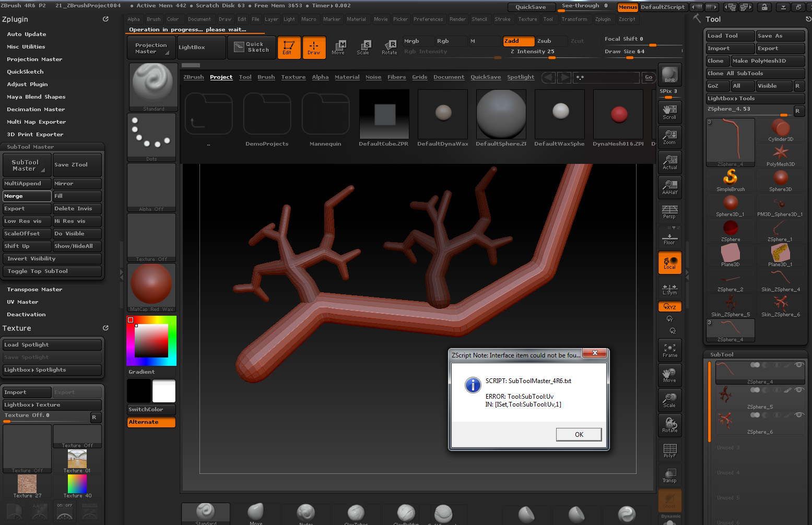Expand the Auto Update sub-palette

[x=27, y=34]
